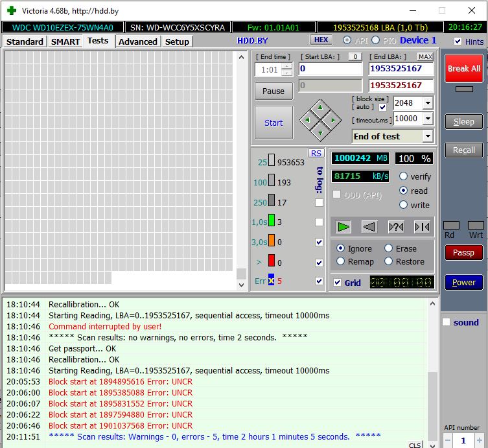Click the white 25 ms block indicator
Screen dimensions: 488x448
click(271, 160)
